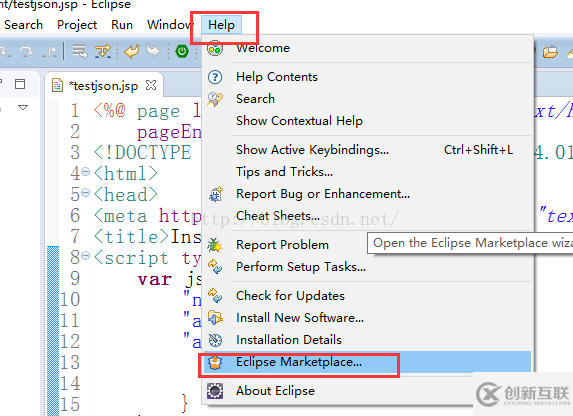Image resolution: width=573 pixels, height=416 pixels.
Task: Click the green power button in toolbar
Action: click(x=182, y=51)
